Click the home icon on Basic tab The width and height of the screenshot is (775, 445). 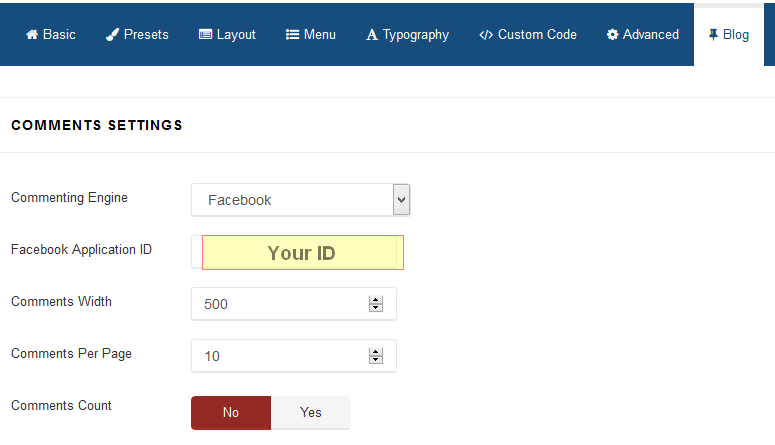click(x=32, y=35)
